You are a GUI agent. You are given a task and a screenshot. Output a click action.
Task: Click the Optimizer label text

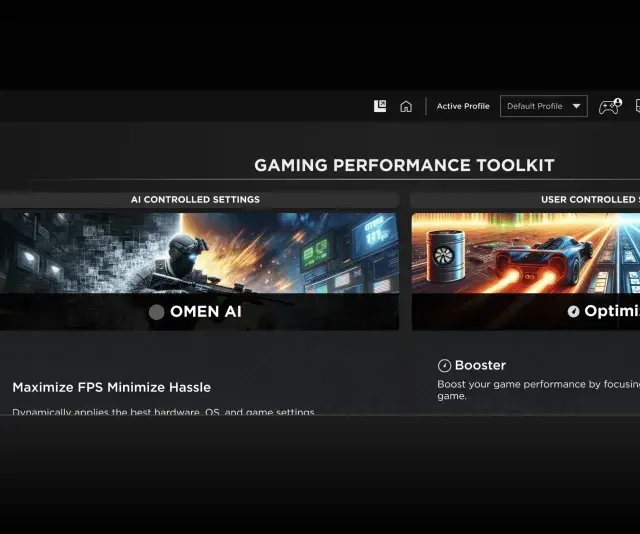coord(612,311)
